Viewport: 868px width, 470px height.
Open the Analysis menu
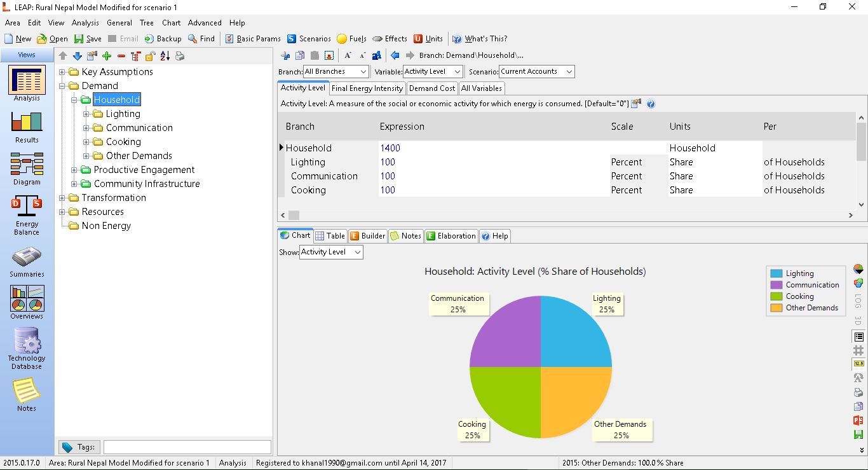pos(85,22)
